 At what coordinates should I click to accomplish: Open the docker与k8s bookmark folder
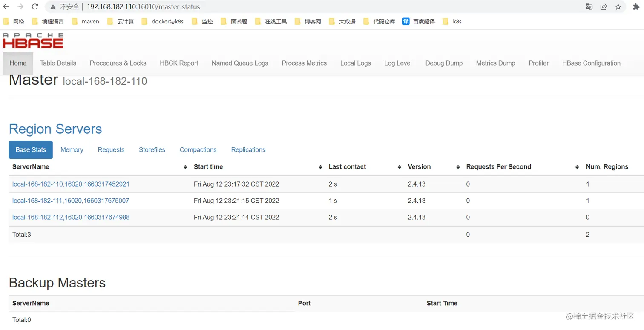162,21
